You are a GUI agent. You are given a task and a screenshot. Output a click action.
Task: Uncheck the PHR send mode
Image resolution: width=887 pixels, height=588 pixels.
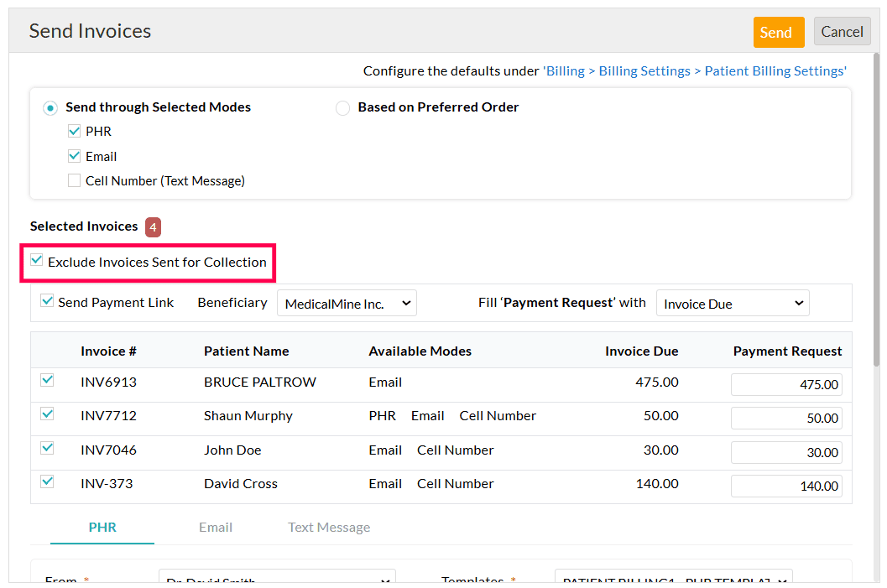(74, 131)
